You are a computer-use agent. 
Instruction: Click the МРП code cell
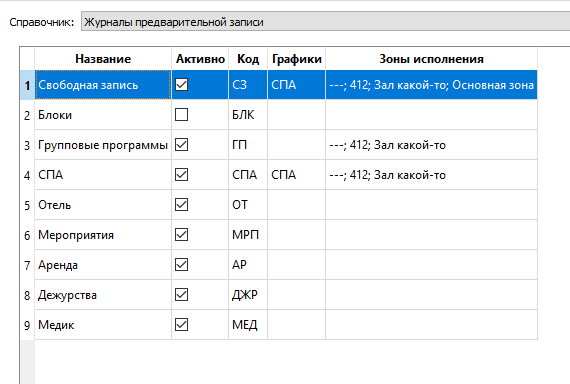[248, 235]
